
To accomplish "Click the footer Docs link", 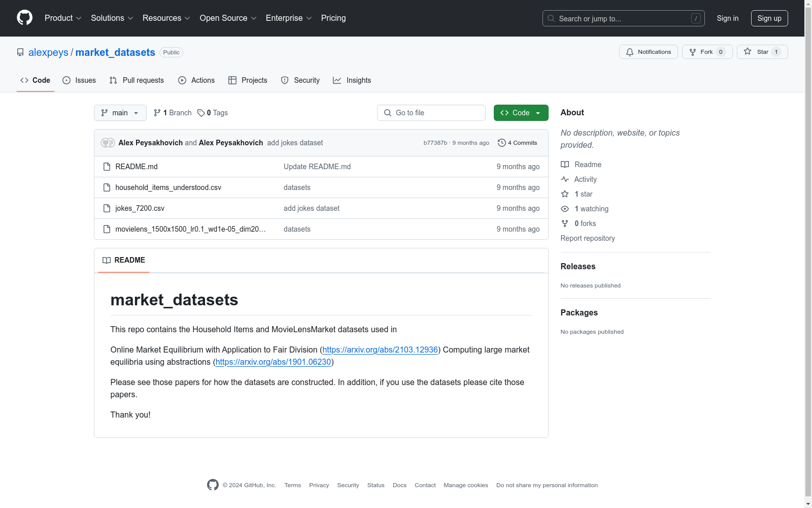I will coord(400,485).
